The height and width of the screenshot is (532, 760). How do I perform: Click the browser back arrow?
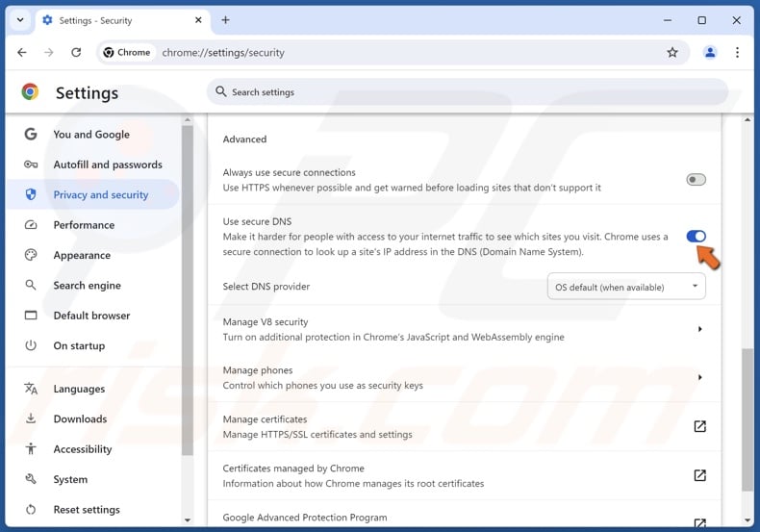22,52
